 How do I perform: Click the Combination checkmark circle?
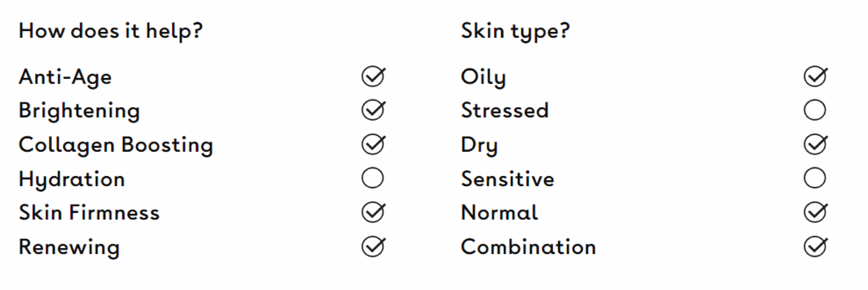click(x=815, y=246)
